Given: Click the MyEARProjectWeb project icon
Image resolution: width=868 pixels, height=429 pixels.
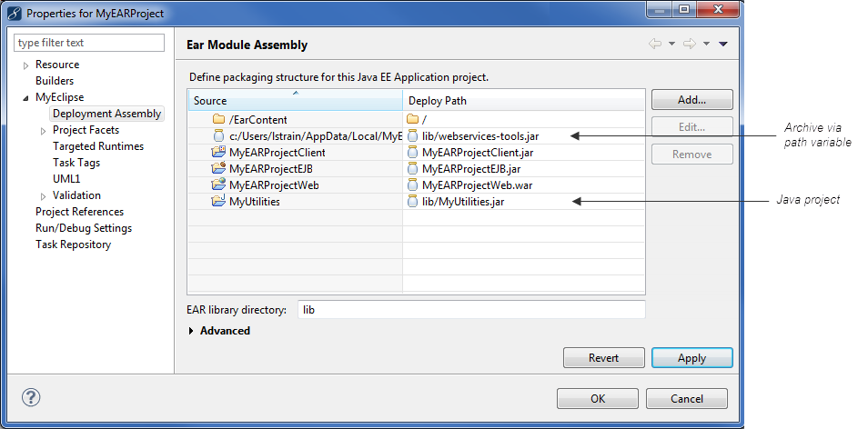Looking at the screenshot, I should pos(218,185).
